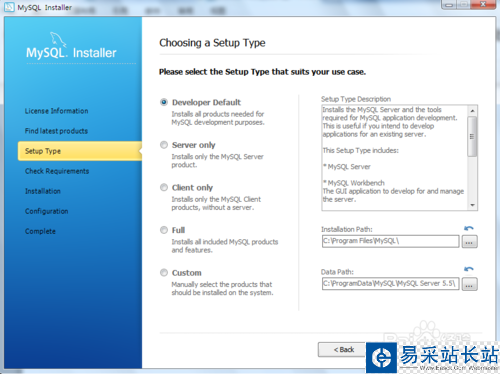Go back with the Back button
The height and width of the screenshot is (374, 500).
pyautogui.click(x=343, y=350)
